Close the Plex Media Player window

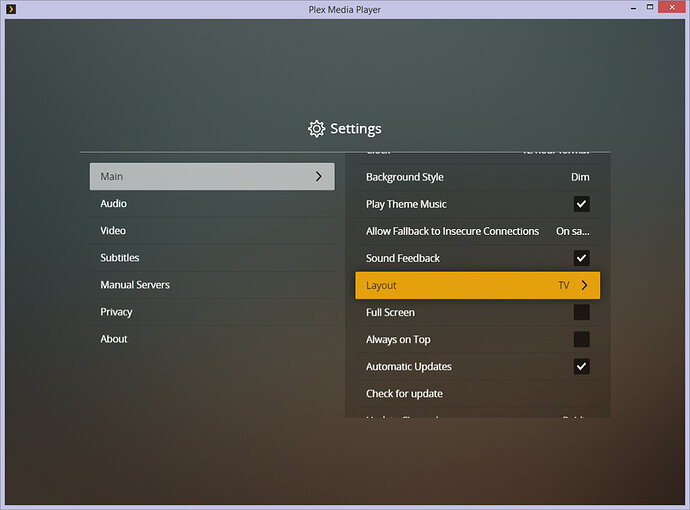click(x=672, y=7)
